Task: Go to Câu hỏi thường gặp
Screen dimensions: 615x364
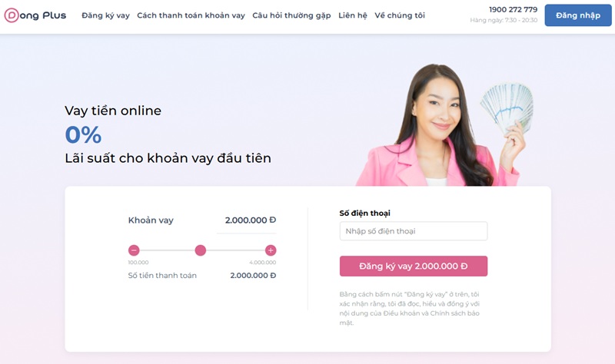Action: 291,15
